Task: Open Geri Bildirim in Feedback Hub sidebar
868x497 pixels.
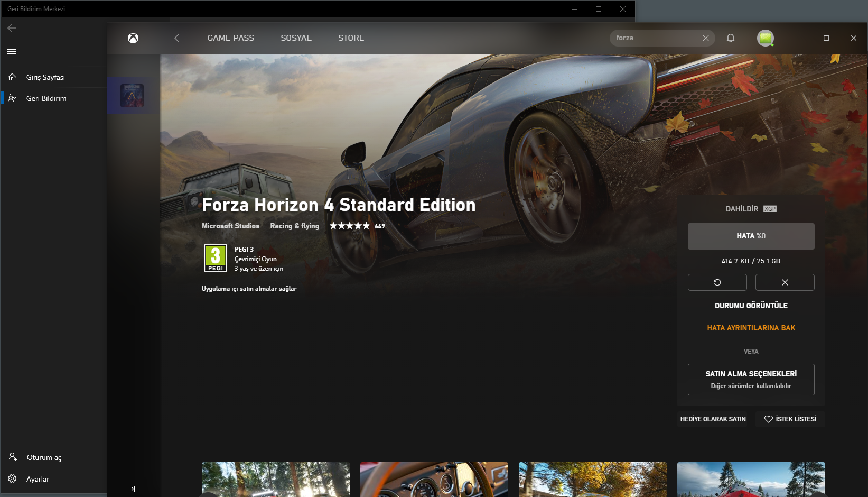Action: click(x=54, y=98)
